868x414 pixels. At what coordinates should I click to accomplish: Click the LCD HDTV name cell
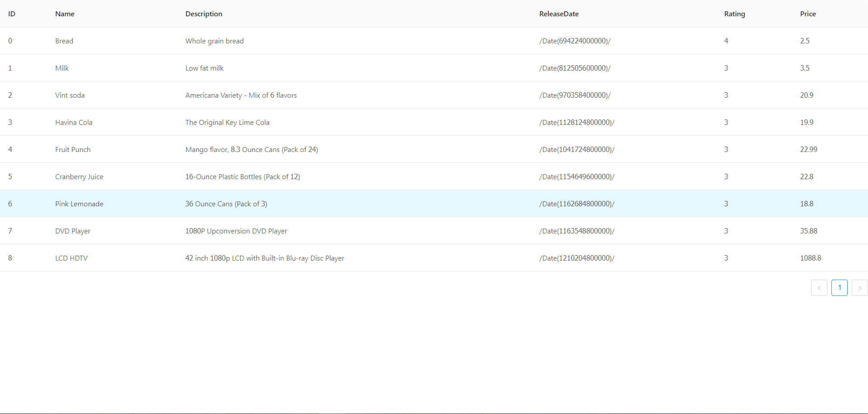71,258
